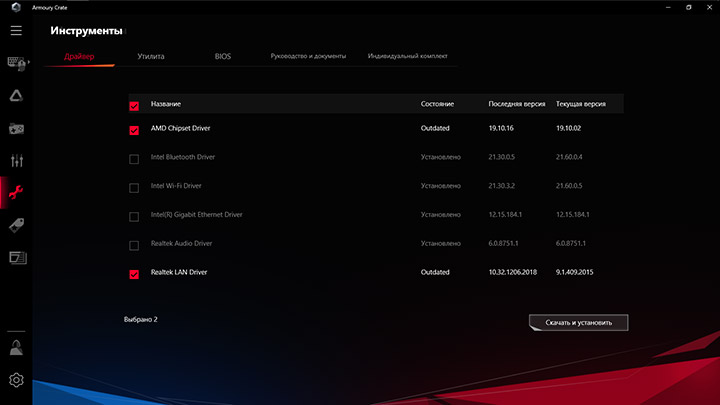Click Outdated status of AMD Chipset Driver
The image size is (720, 405).
point(435,128)
